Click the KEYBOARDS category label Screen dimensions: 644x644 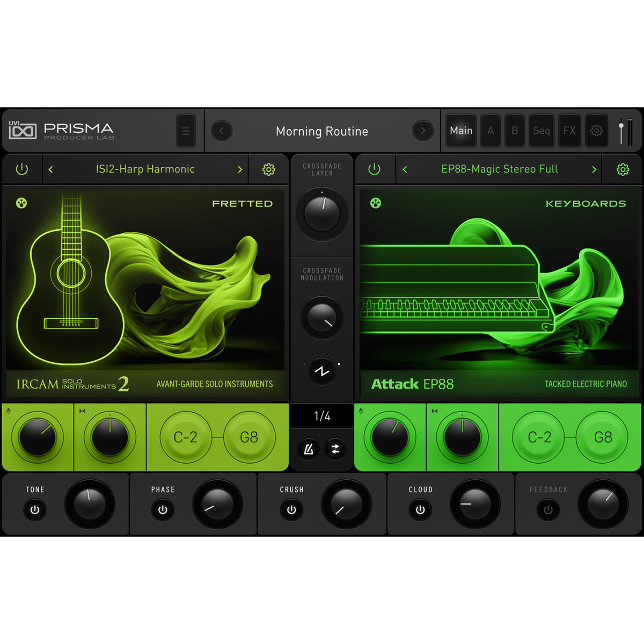586,203
